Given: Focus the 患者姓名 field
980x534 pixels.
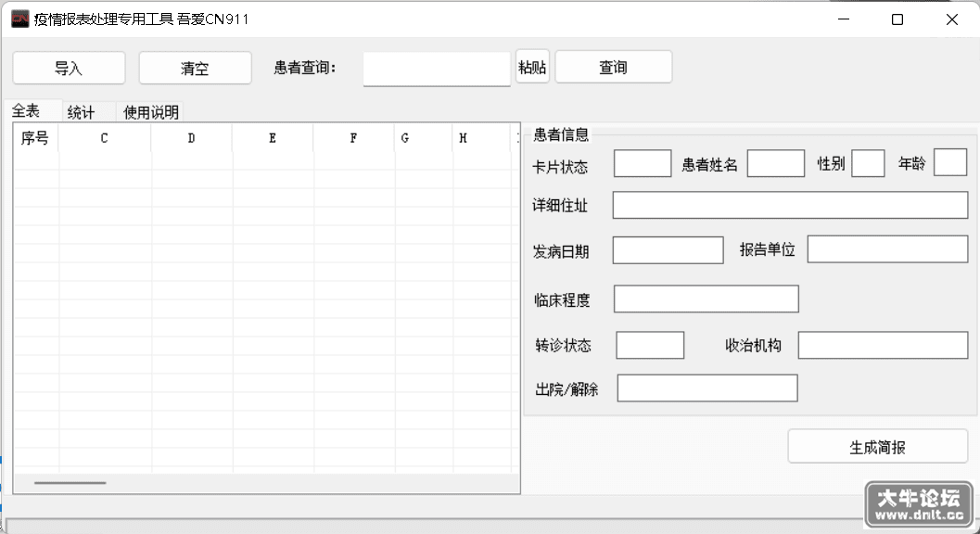Looking at the screenshot, I should coord(776,164).
